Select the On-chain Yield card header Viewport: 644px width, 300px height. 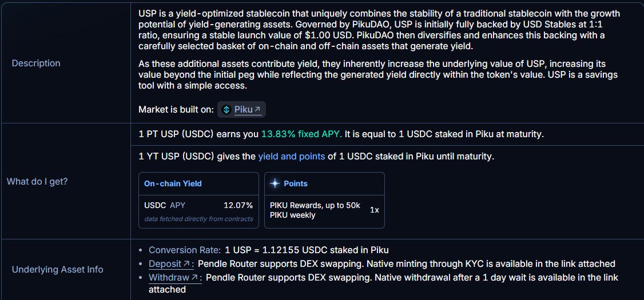coord(199,183)
